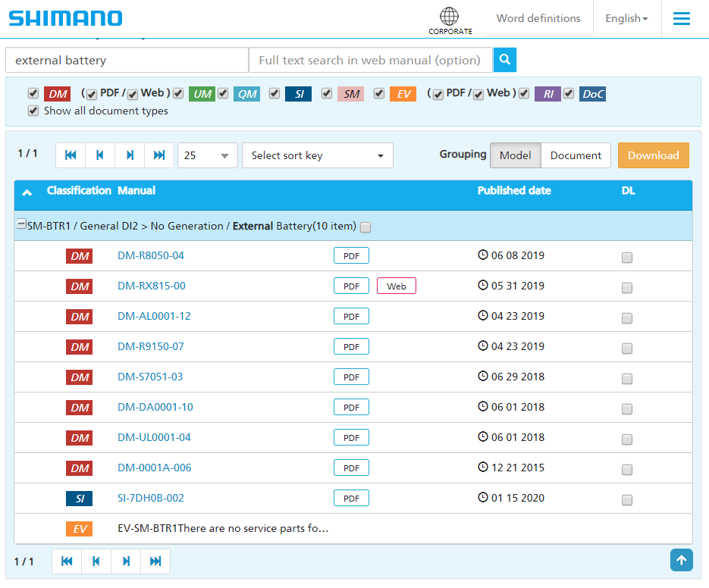709x588 pixels.
Task: Click the EV badge in the filter bar
Action: pos(403,94)
